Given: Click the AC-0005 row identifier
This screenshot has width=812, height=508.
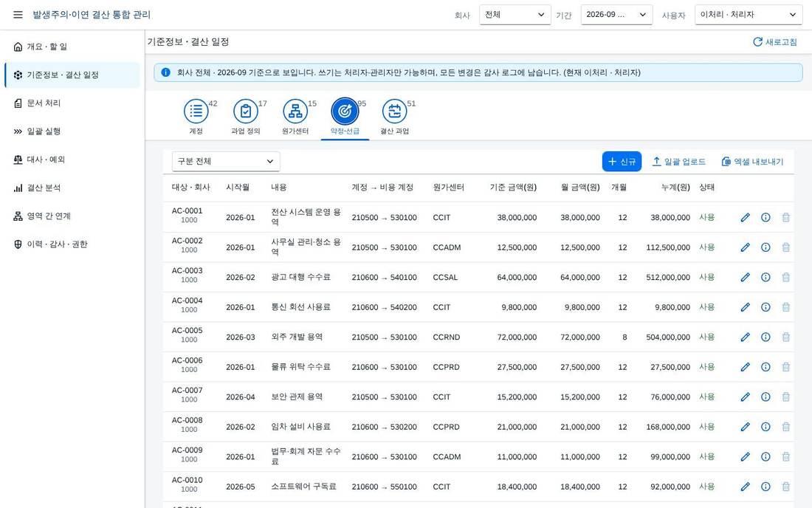Looking at the screenshot, I should click(x=187, y=330).
